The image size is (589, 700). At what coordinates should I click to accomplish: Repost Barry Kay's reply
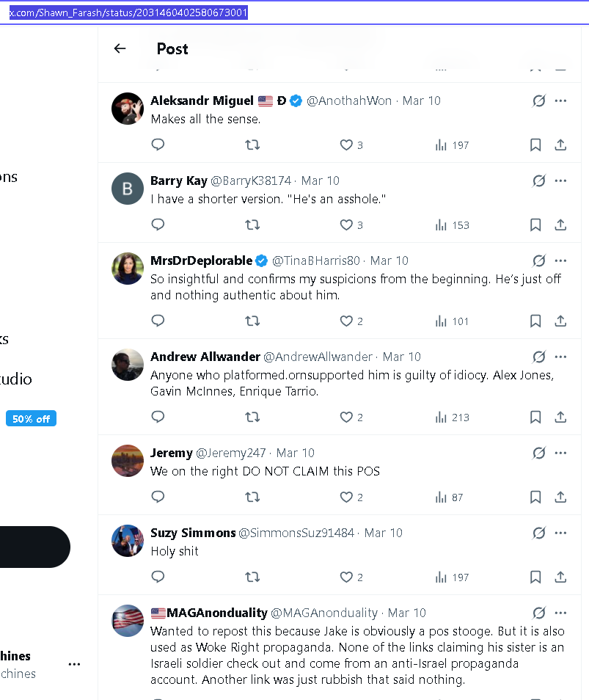(x=252, y=225)
